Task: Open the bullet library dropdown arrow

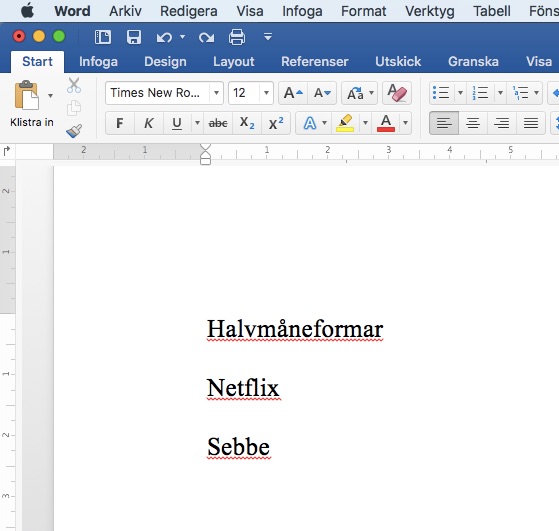Action: tap(460, 93)
